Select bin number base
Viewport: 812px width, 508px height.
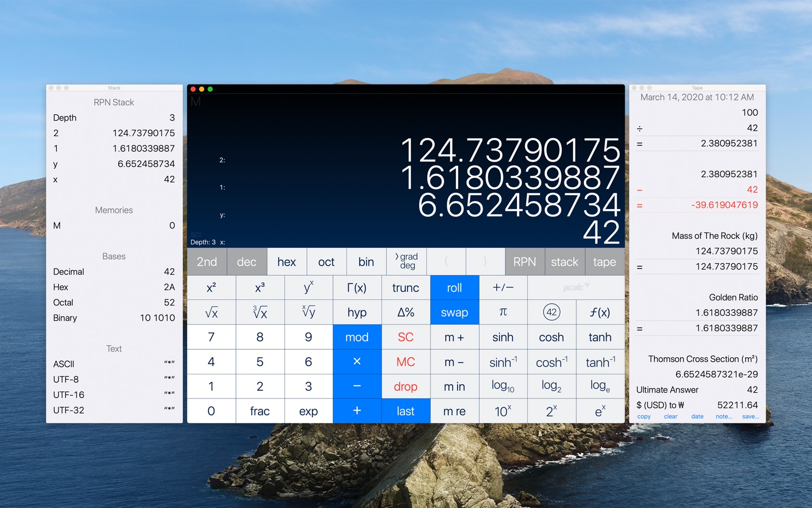pos(366,262)
